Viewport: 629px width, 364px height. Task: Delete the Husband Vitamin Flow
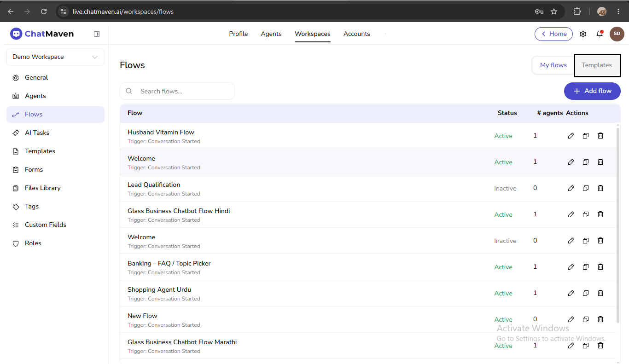pos(600,136)
